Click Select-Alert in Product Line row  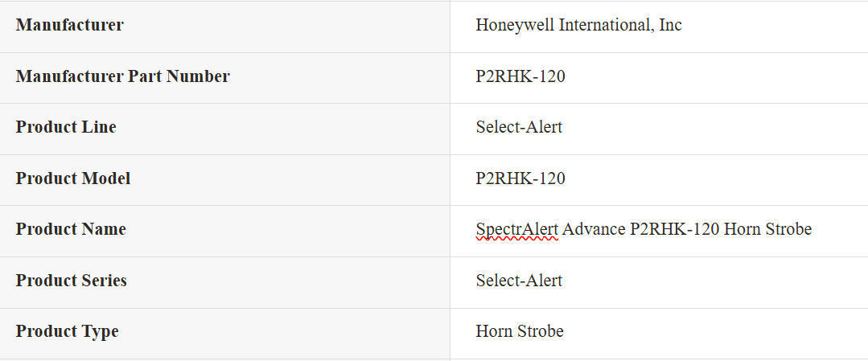[x=519, y=127]
